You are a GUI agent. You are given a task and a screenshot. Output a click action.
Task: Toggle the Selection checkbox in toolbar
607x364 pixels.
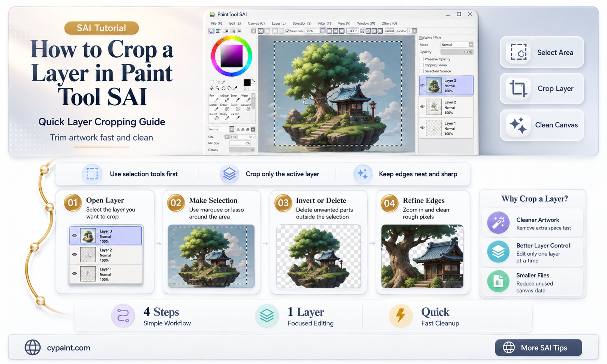287,31
